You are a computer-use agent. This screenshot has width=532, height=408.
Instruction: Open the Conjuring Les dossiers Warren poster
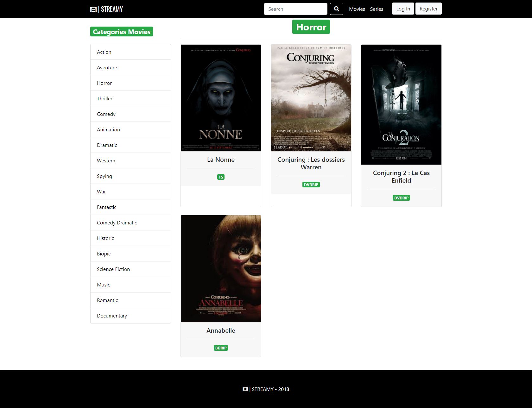(x=311, y=98)
